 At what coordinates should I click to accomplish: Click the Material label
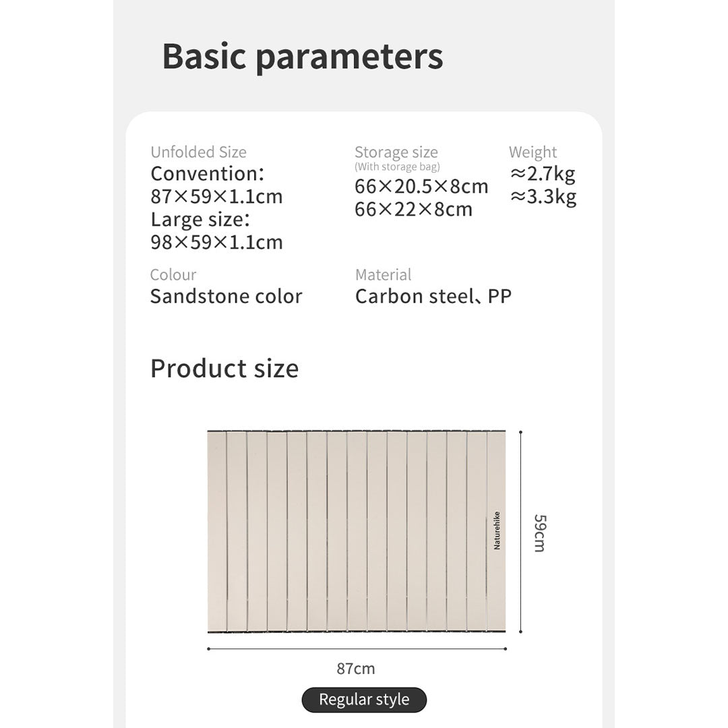coord(383,275)
